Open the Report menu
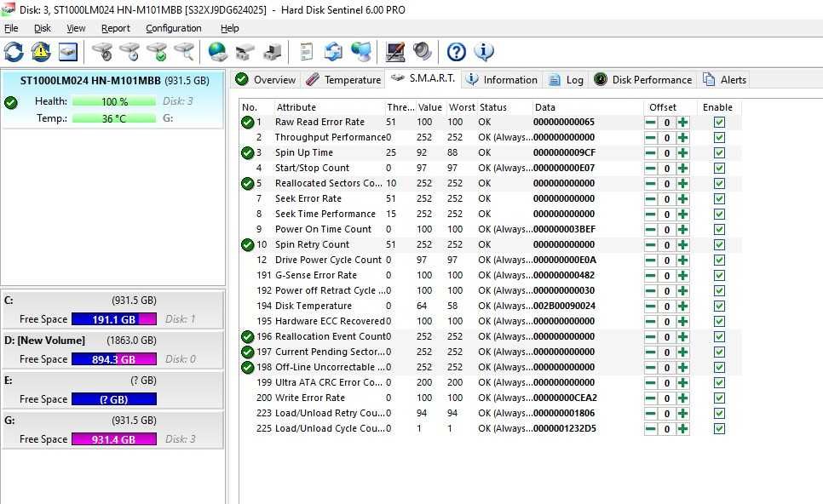Screen dimensions: 823x504 [116, 28]
